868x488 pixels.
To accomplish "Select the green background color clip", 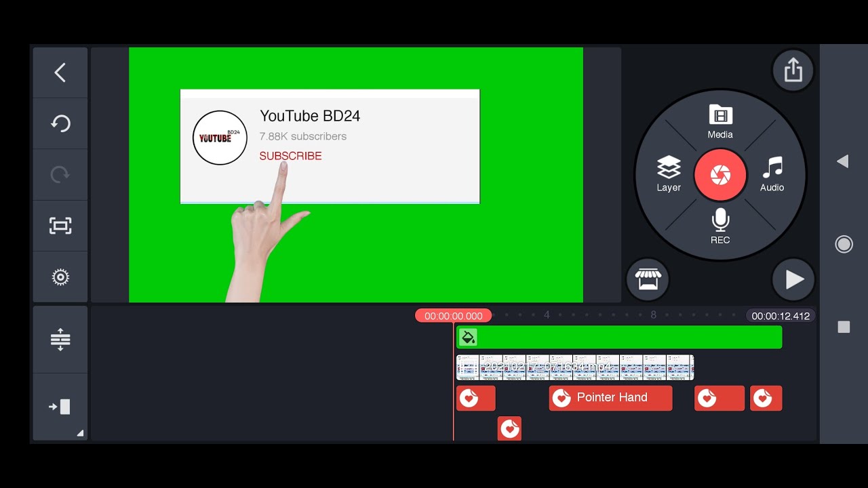I will pos(619,337).
